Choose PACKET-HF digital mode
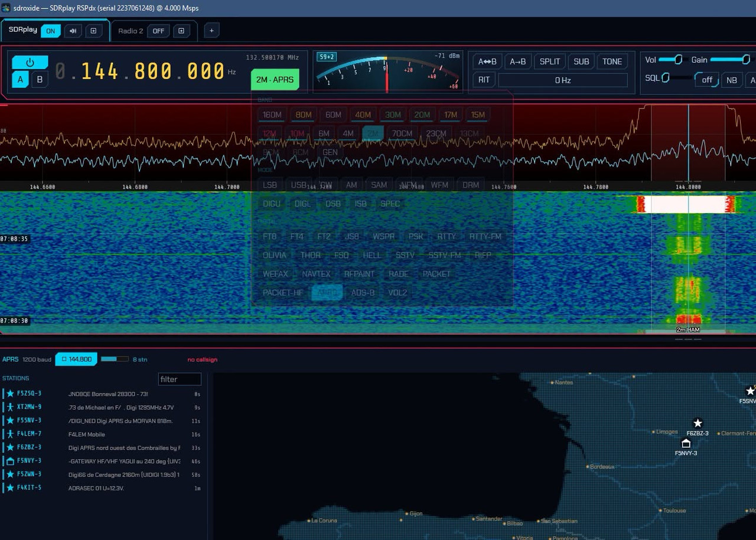 tap(283, 293)
